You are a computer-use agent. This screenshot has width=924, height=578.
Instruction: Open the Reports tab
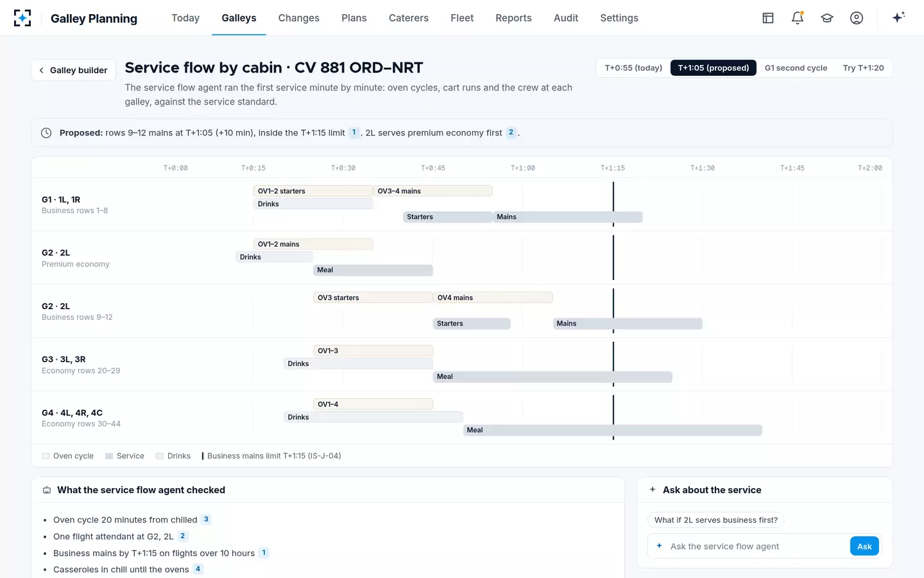point(513,18)
